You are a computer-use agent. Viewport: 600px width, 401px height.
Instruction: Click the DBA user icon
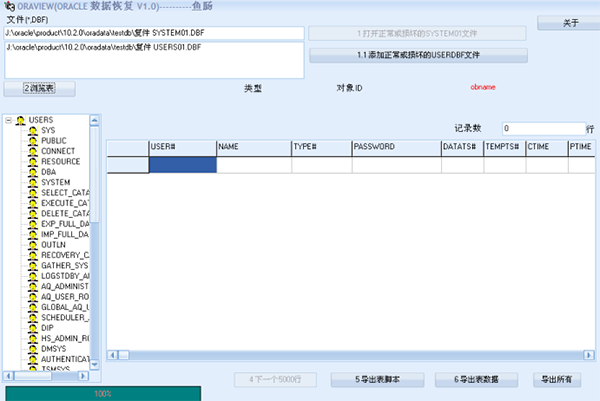coord(33,172)
